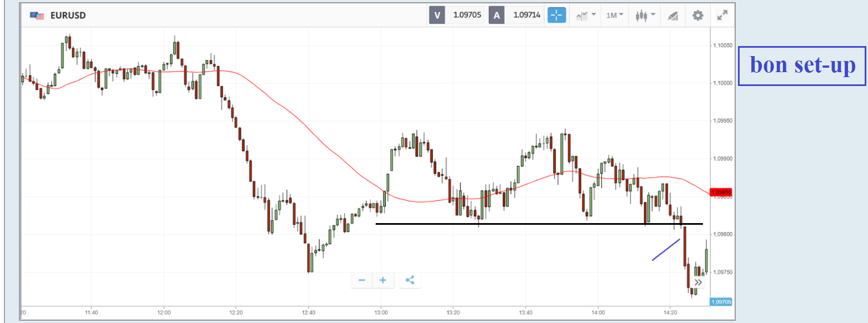Click the 14:20 time axis label
Screen dimensions: 868x323
pyautogui.click(x=670, y=313)
